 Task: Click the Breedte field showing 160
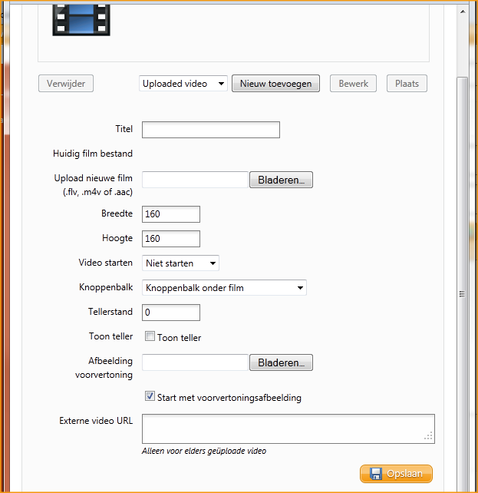[x=171, y=214]
